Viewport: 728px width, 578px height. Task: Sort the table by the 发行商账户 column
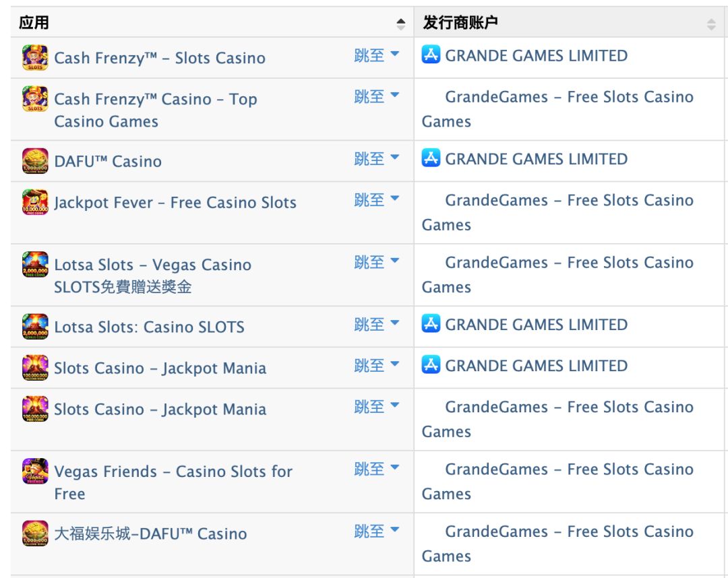(x=711, y=24)
